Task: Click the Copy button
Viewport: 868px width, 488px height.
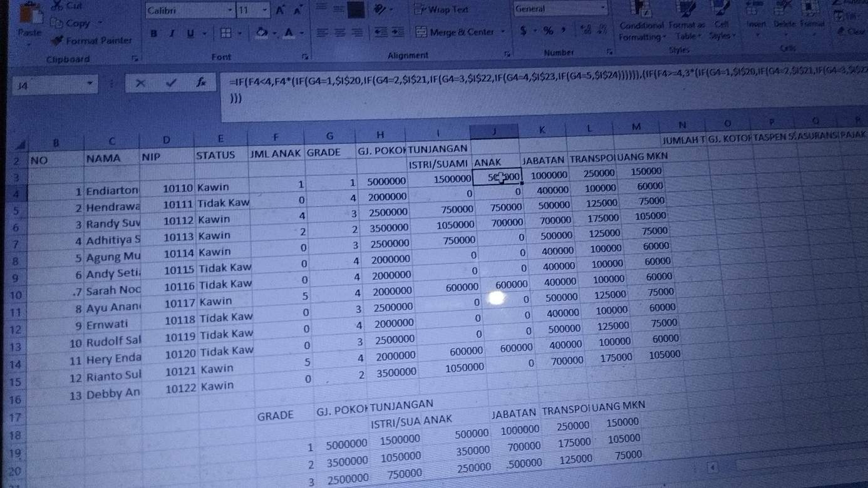Action: (x=71, y=23)
